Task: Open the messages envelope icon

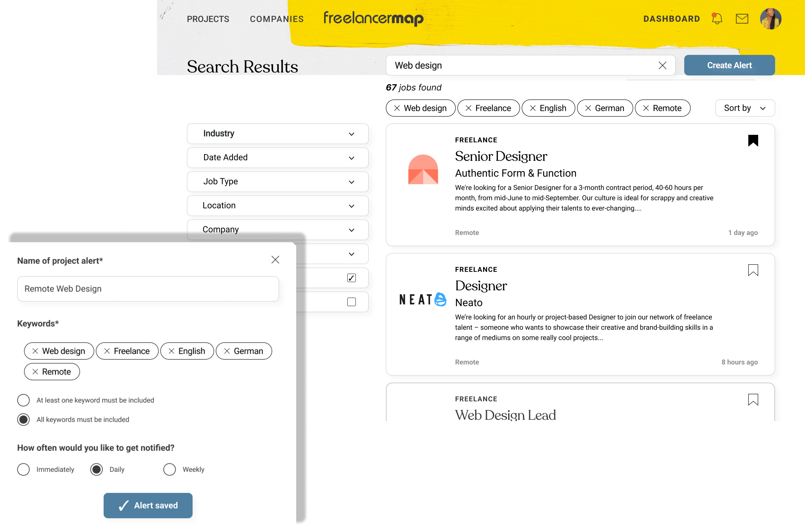Action: click(742, 19)
